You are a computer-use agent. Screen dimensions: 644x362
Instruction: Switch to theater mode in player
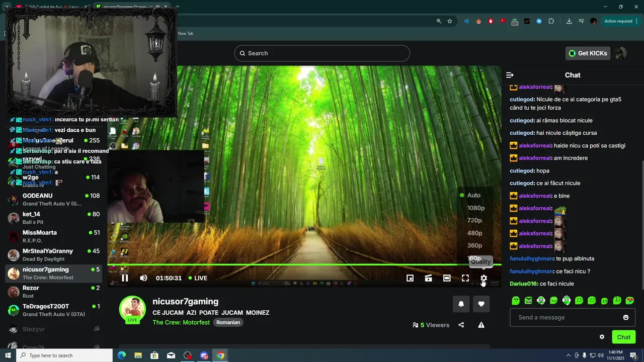[447, 278]
